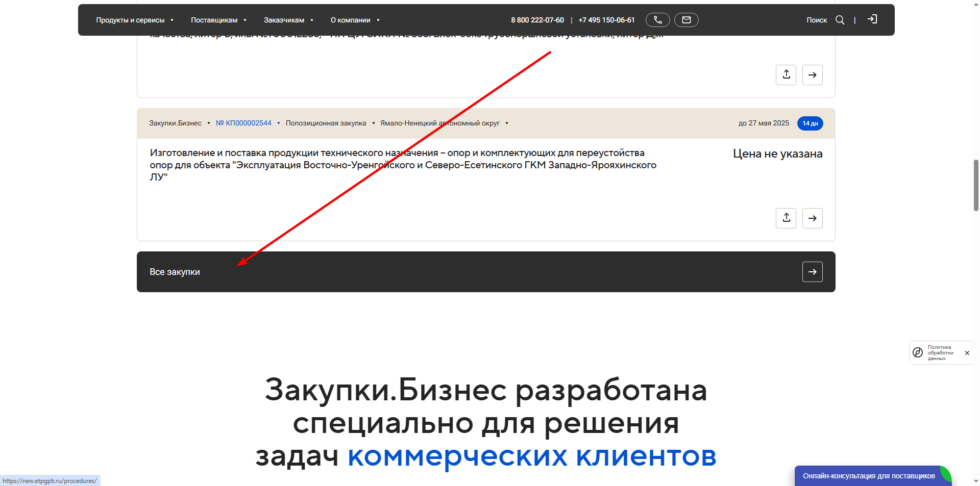
Task: Open procurement number КП000002544
Action: click(x=243, y=123)
